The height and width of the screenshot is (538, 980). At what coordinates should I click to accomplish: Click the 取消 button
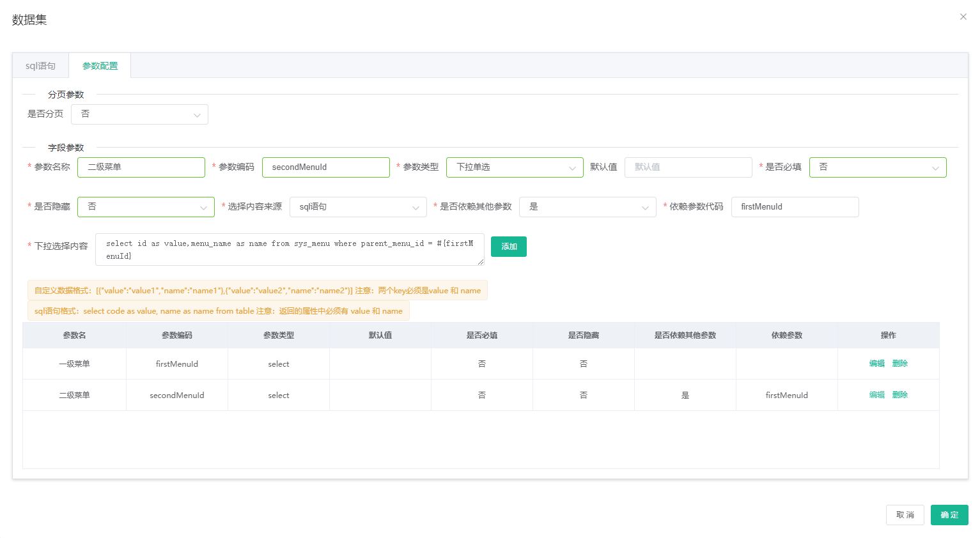point(905,515)
